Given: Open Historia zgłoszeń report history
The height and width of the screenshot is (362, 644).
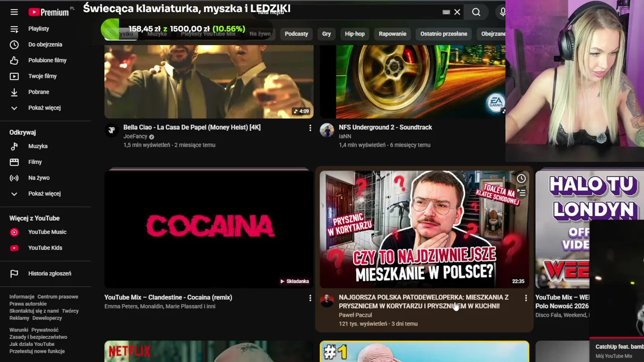Looking at the screenshot, I should click(x=49, y=274).
